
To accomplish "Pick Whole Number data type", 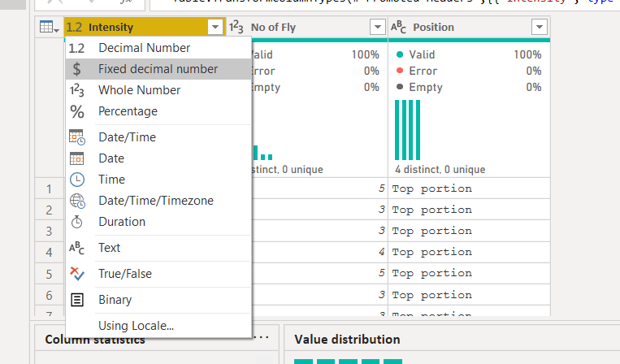I will tap(139, 90).
